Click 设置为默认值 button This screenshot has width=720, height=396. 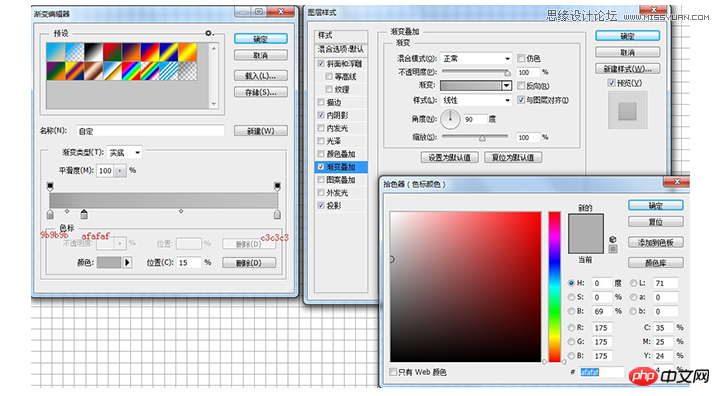click(x=450, y=158)
